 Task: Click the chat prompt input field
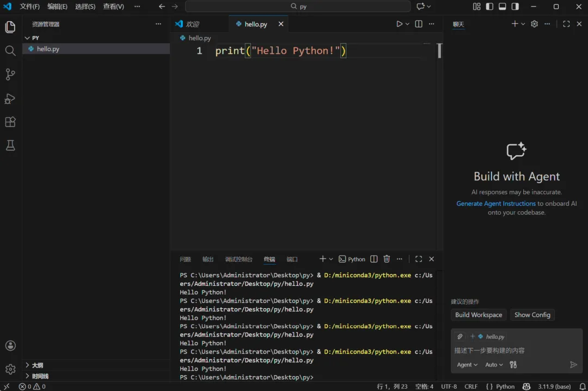click(512, 351)
